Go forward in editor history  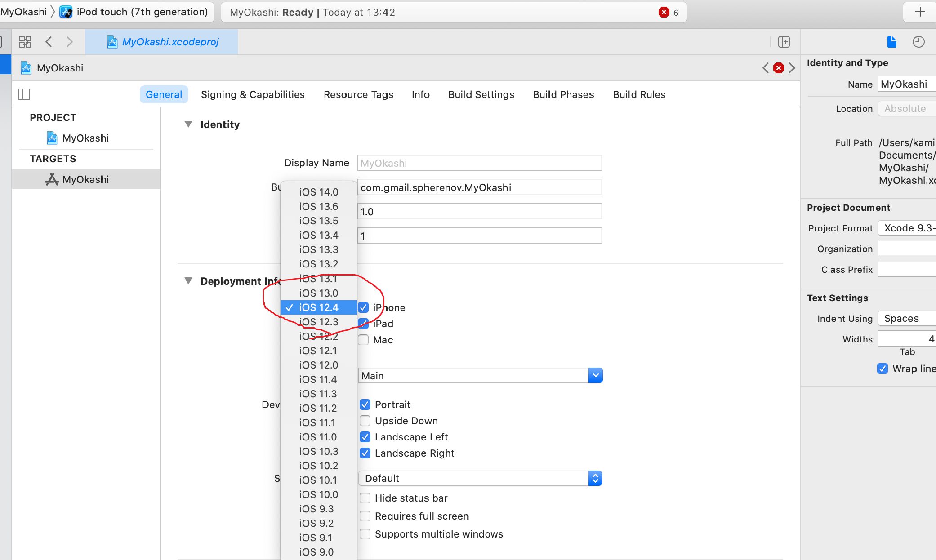coord(69,42)
